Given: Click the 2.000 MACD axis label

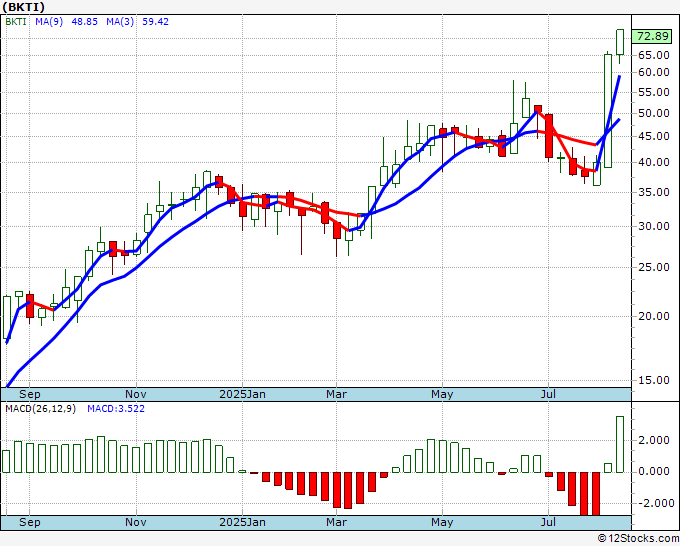Looking at the screenshot, I should pos(654,440).
